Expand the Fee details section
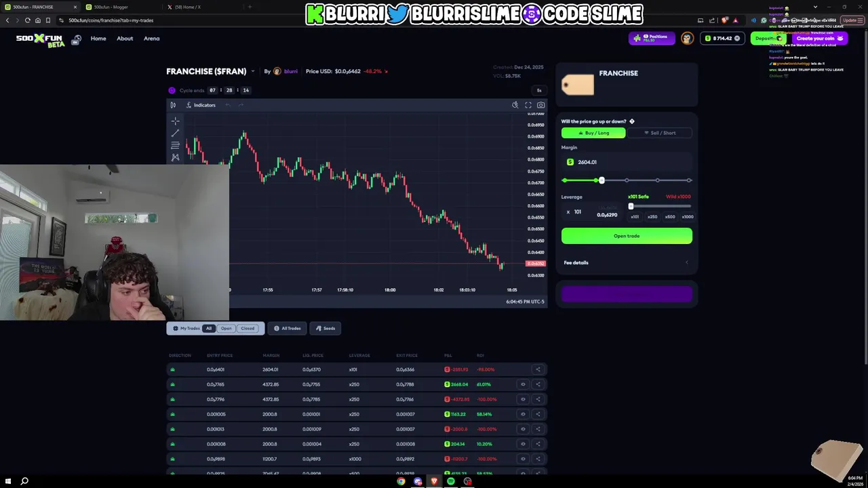The height and width of the screenshot is (488, 868). click(627, 262)
